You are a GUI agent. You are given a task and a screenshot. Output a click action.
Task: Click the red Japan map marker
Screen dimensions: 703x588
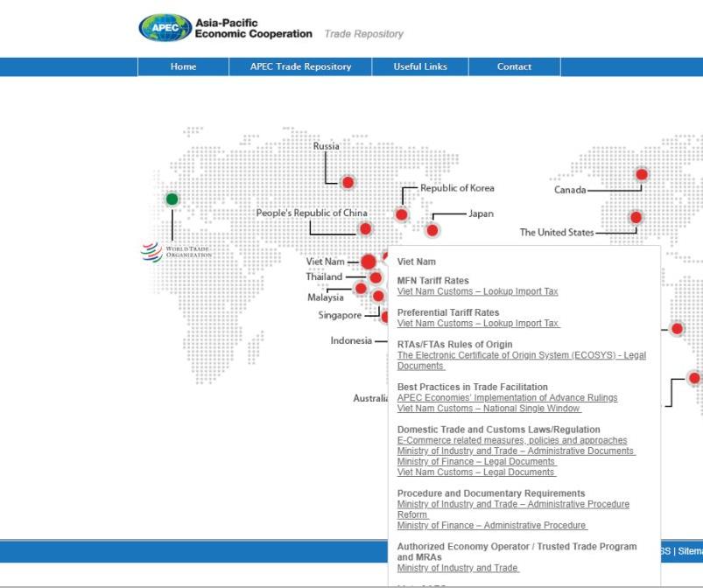coord(432,230)
